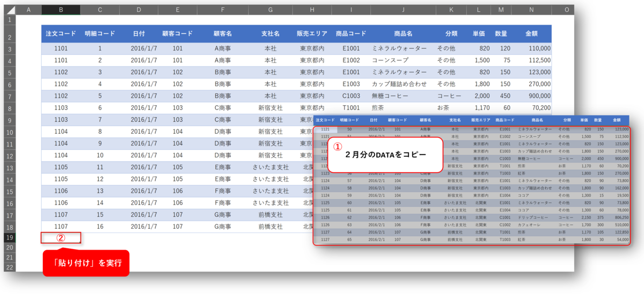
Task: Click the 販売エリア header in main table
Action: [312, 34]
